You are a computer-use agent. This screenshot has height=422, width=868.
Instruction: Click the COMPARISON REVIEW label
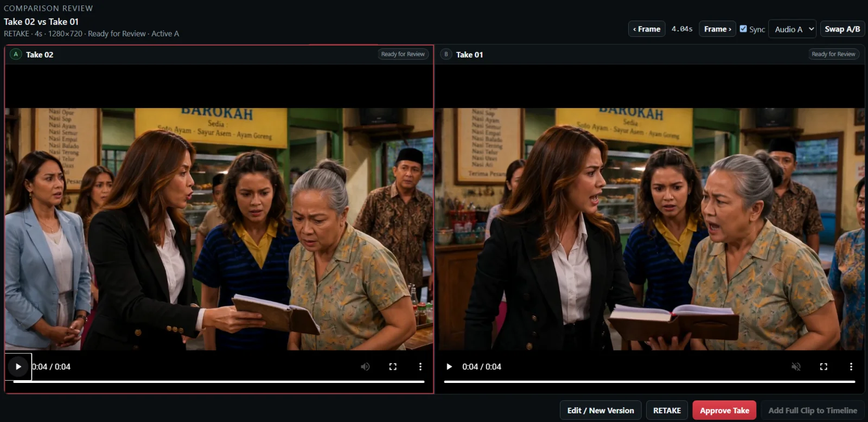click(x=48, y=8)
